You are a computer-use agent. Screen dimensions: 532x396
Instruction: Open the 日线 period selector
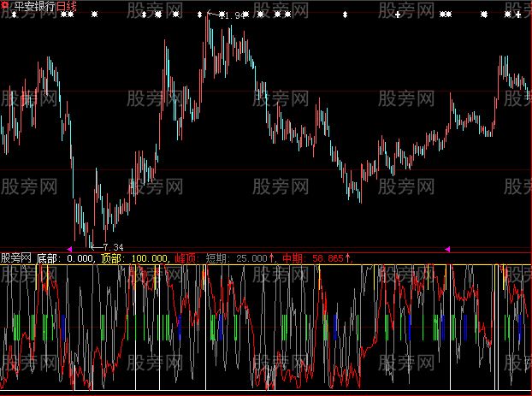(67, 6)
